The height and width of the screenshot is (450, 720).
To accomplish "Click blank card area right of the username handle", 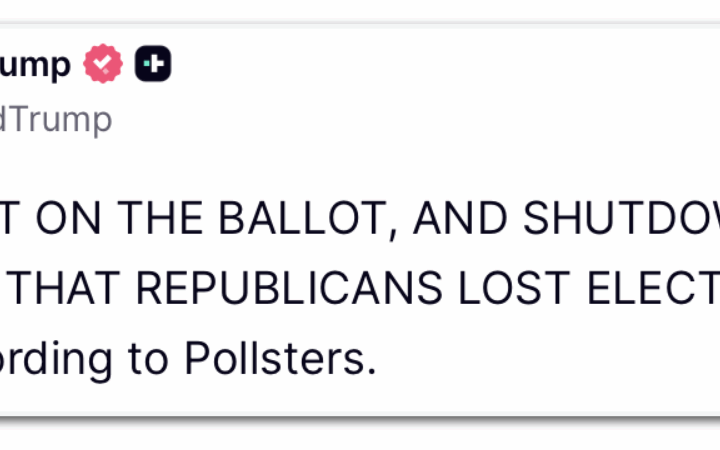I will 400,120.
